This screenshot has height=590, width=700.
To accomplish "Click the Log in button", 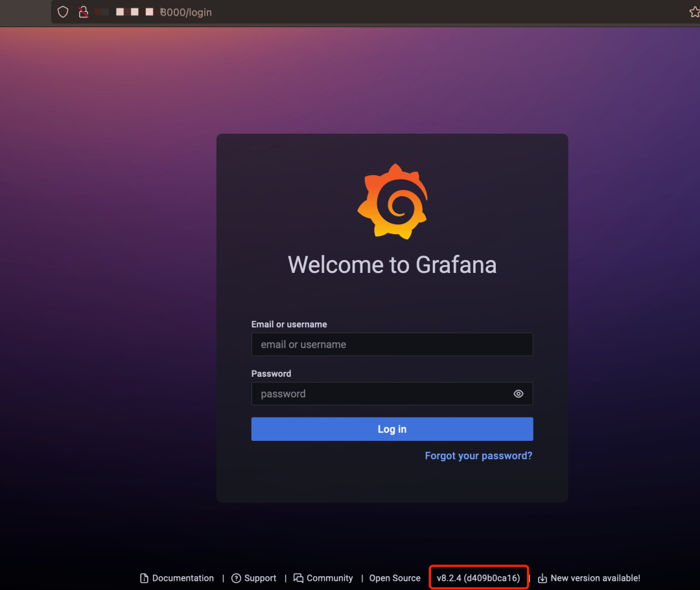I will tap(392, 429).
